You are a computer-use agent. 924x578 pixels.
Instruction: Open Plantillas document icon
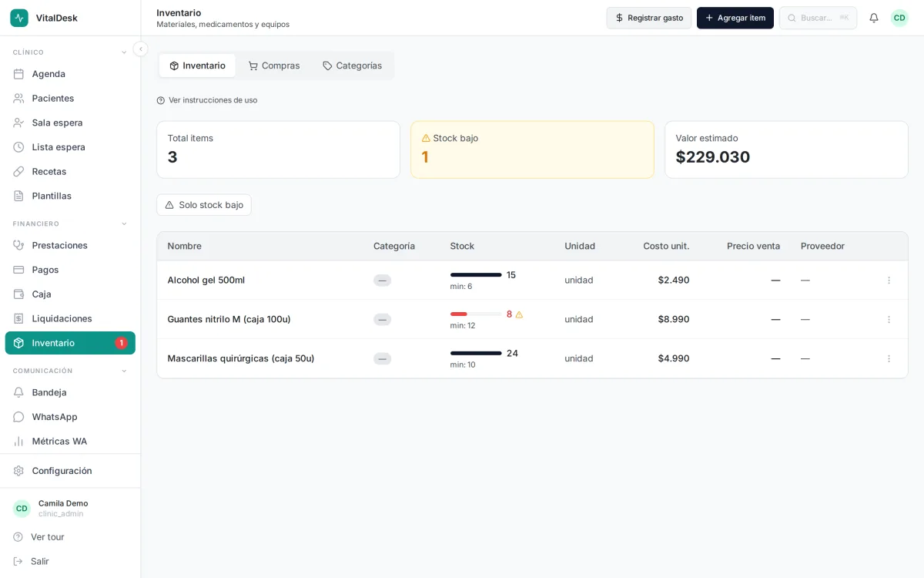click(18, 196)
